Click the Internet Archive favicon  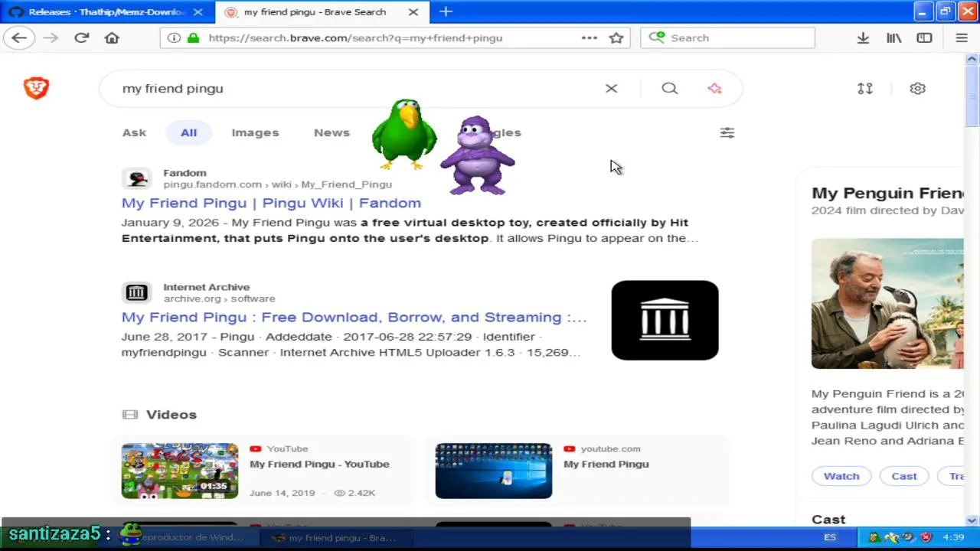[136, 292]
